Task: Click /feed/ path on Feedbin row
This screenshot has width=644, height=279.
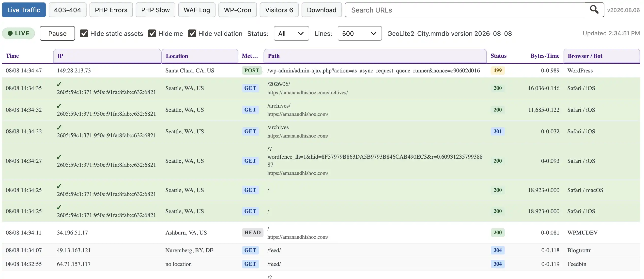Action: click(x=274, y=264)
